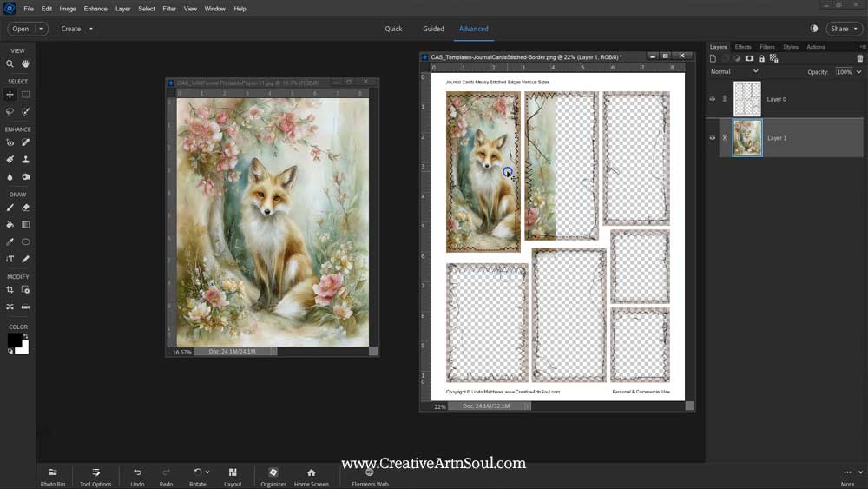The height and width of the screenshot is (489, 868).
Task: Select the Color Picker eyedropper tool
Action: (x=10, y=242)
